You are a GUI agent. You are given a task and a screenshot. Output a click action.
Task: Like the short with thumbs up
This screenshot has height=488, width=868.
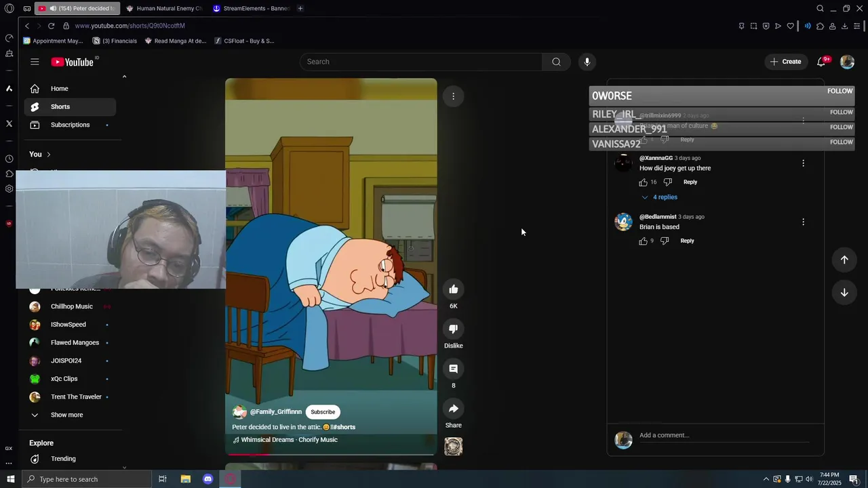pyautogui.click(x=454, y=289)
